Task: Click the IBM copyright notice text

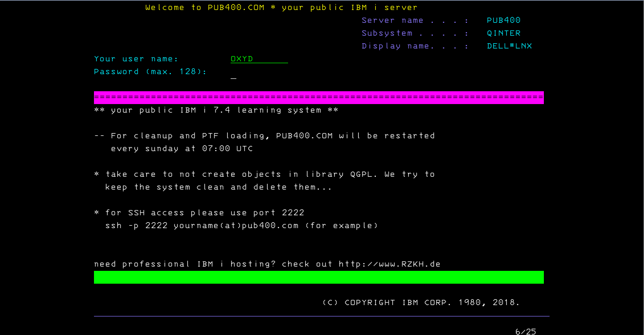Action: [x=421, y=303]
